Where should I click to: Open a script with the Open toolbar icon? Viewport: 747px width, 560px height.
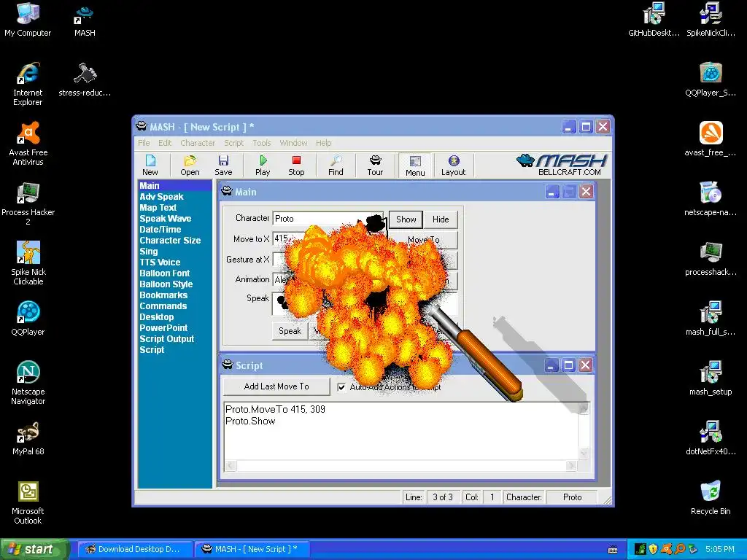pos(190,166)
